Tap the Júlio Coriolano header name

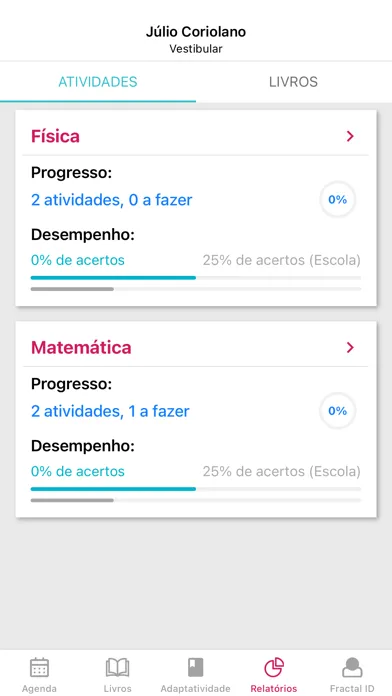[x=196, y=32]
